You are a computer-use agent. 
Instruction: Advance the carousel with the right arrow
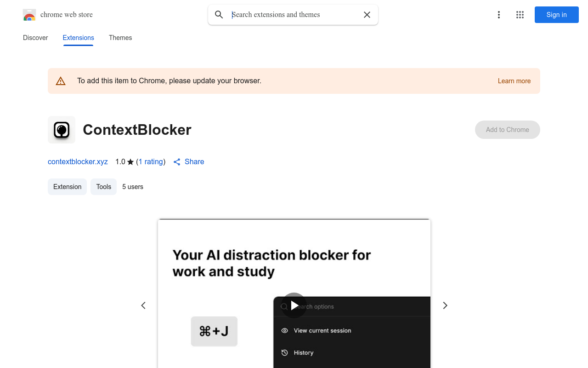tap(445, 305)
